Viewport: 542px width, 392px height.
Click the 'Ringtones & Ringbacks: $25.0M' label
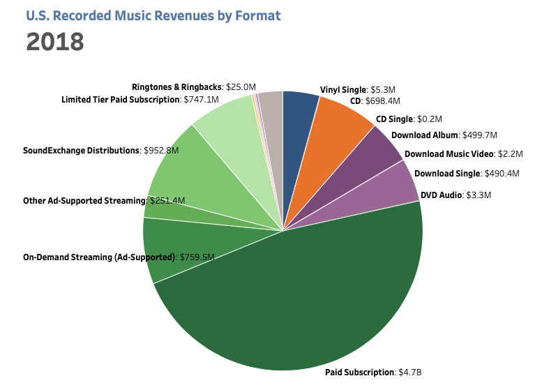click(x=194, y=86)
